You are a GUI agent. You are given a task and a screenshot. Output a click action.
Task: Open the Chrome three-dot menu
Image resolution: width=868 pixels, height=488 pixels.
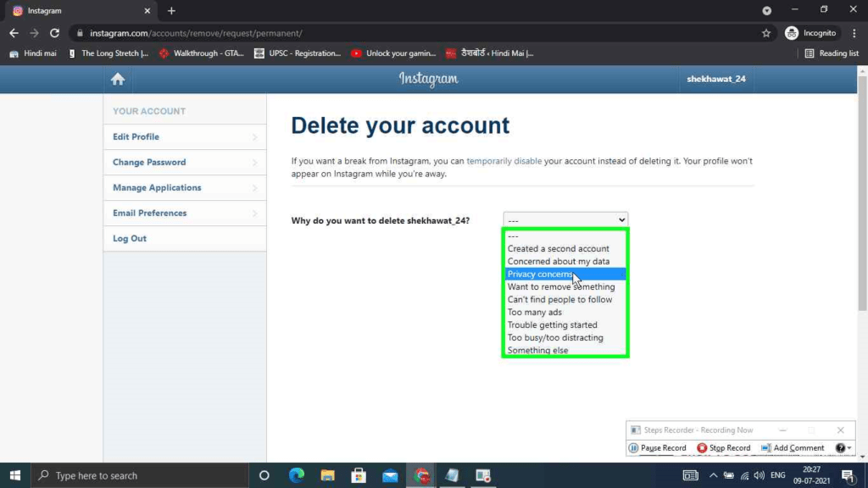[x=854, y=33]
